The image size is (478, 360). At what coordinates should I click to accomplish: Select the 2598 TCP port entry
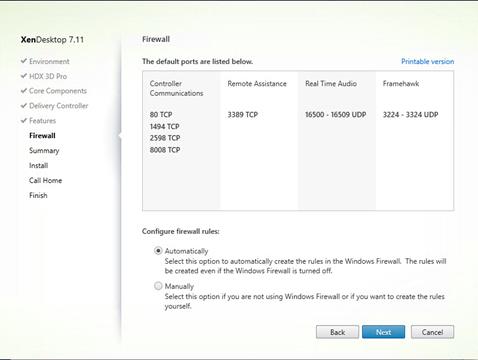pyautogui.click(x=165, y=138)
